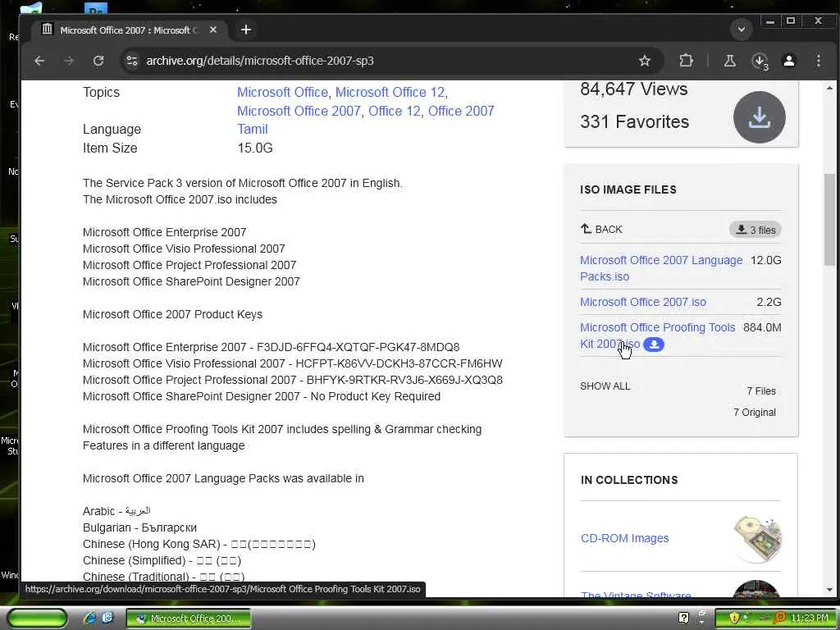
Task: Click the 11:23 PM taskbar clock
Action: [809, 619]
